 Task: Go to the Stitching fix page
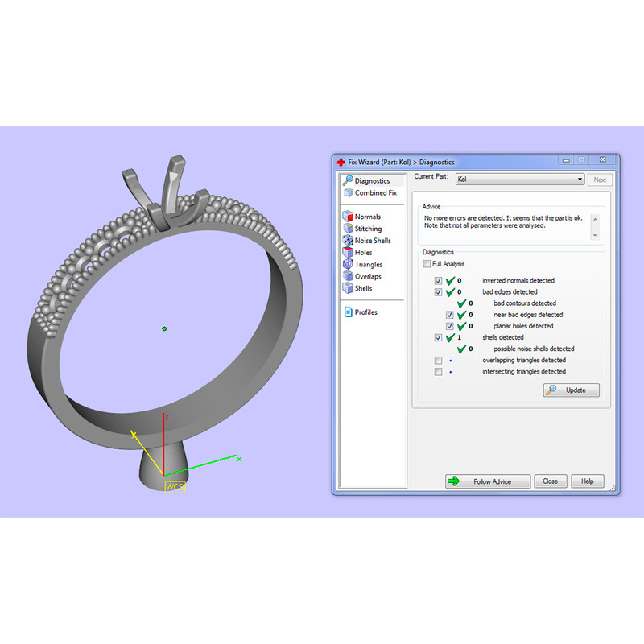click(x=368, y=229)
